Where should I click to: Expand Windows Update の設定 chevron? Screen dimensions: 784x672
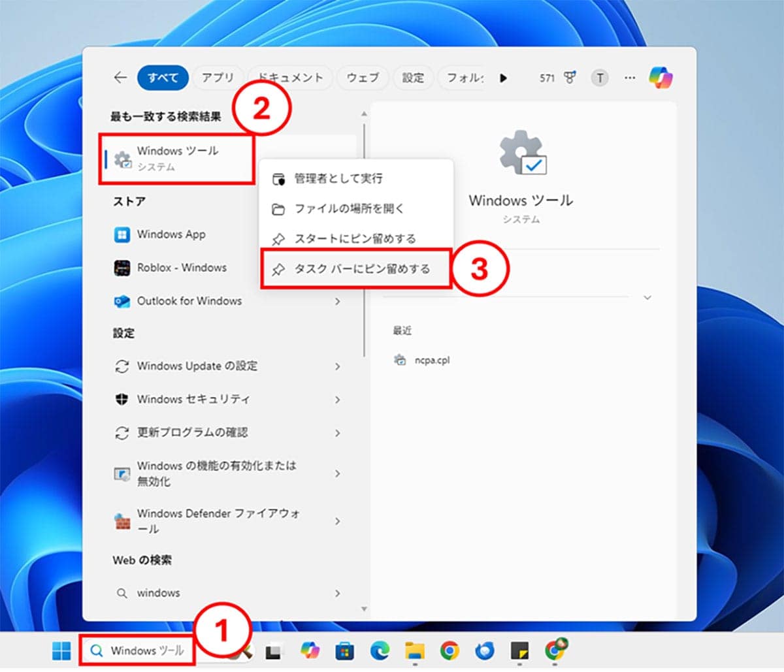[337, 366]
